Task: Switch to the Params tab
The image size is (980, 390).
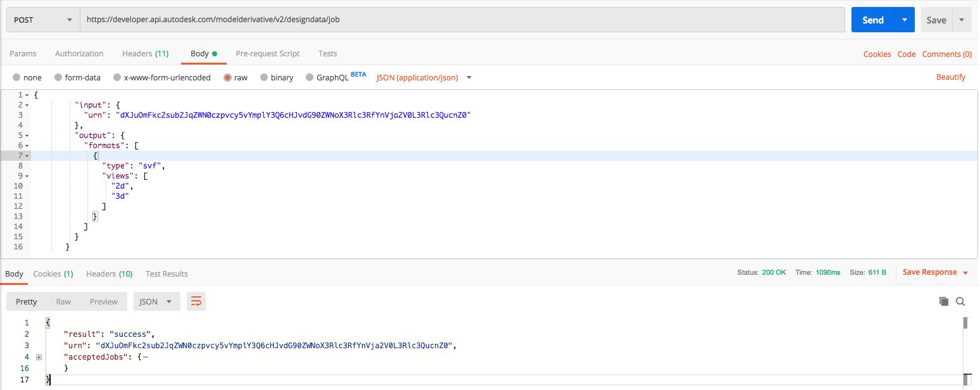Action: click(x=23, y=54)
